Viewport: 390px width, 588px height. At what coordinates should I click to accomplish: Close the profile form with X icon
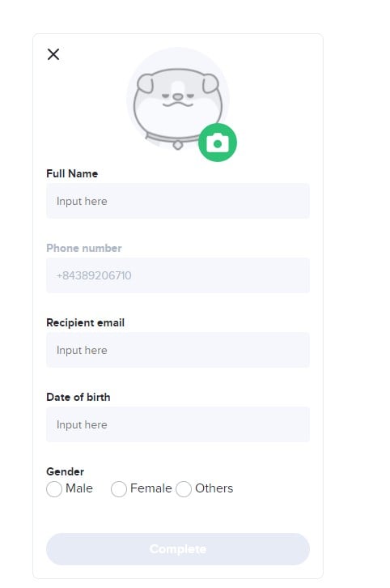click(x=53, y=54)
